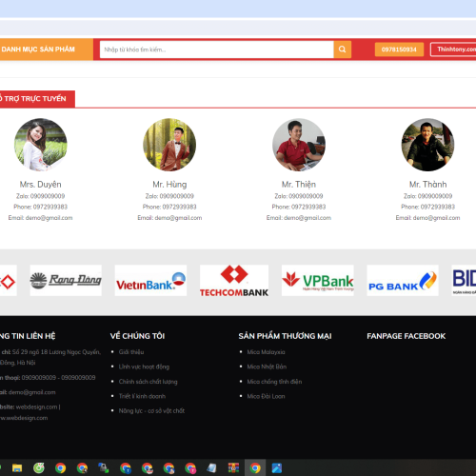
Task: Click Mr. Thành's Zalo number
Action: [x=435, y=196]
